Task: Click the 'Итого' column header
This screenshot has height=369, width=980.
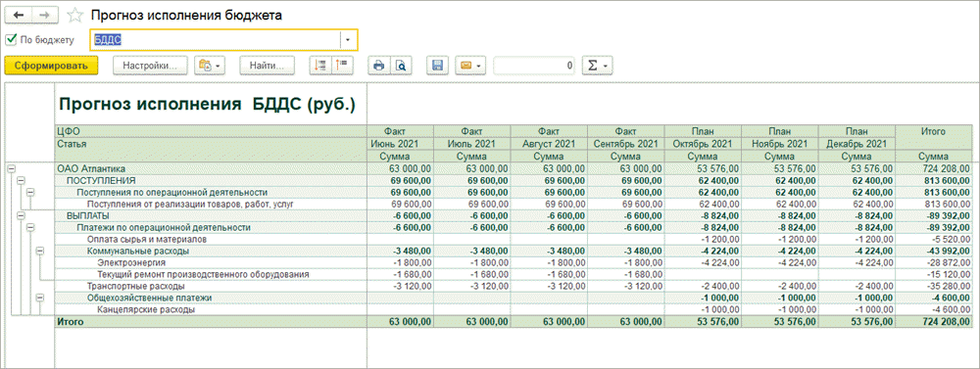Action: pos(934,132)
